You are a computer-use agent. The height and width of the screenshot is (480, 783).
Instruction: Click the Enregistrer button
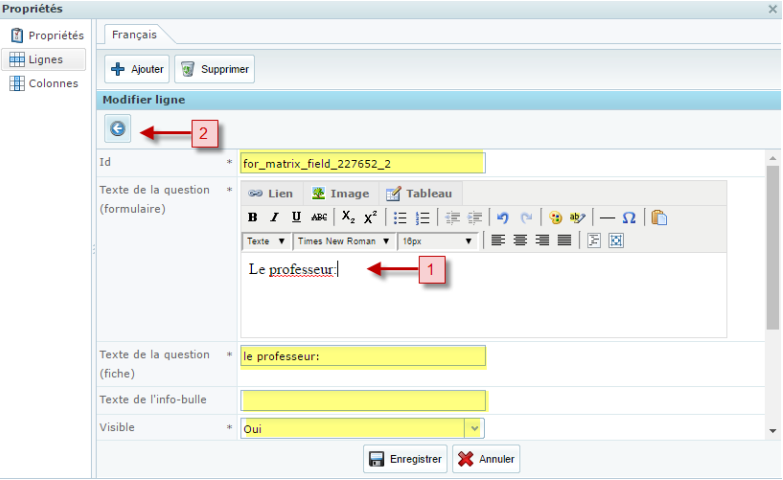pyautogui.click(x=405, y=459)
